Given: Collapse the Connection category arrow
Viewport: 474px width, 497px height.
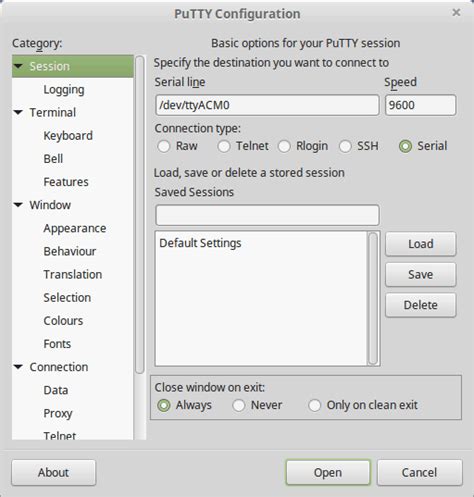Looking at the screenshot, I should coord(19,367).
